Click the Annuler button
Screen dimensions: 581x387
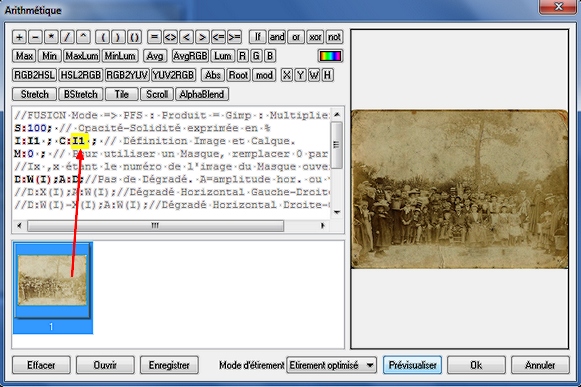click(x=540, y=365)
